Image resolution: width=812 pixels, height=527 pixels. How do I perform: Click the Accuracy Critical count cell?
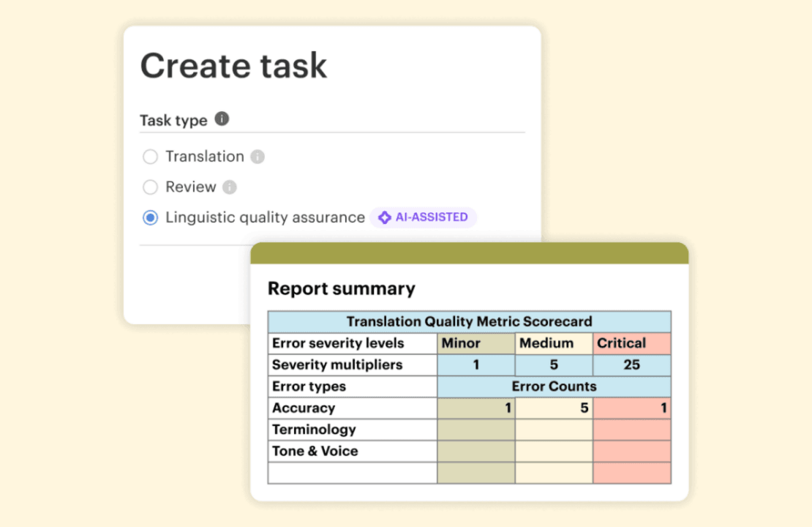click(631, 408)
